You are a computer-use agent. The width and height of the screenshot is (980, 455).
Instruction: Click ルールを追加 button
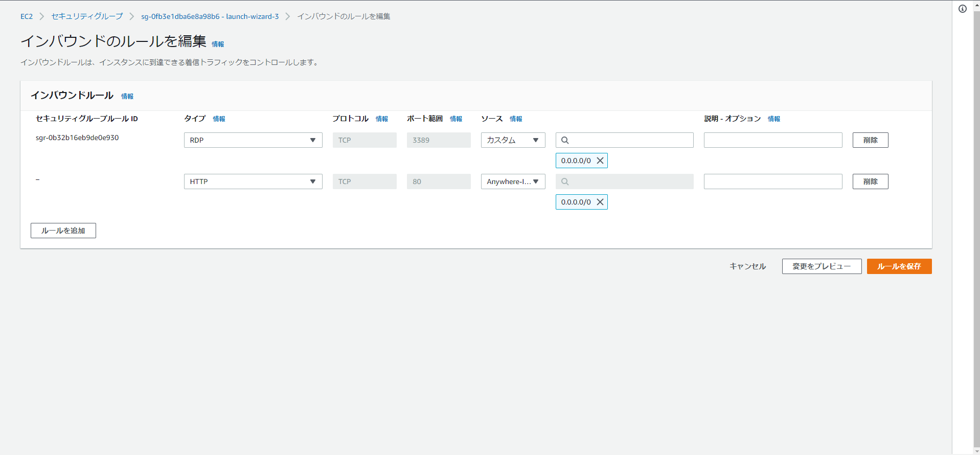point(63,231)
